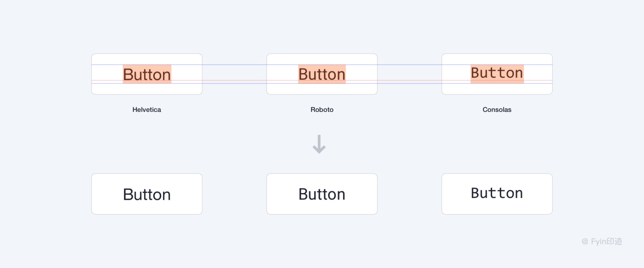Click the @ symbol before Fyin
Screen dimensions: 644x268
[585, 242]
